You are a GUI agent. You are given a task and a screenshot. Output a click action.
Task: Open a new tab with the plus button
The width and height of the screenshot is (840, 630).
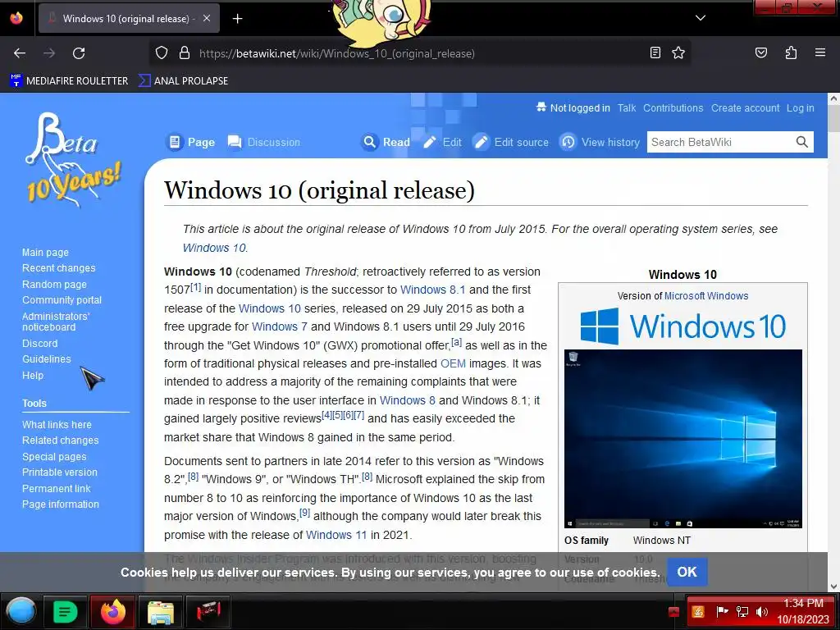pos(237,19)
